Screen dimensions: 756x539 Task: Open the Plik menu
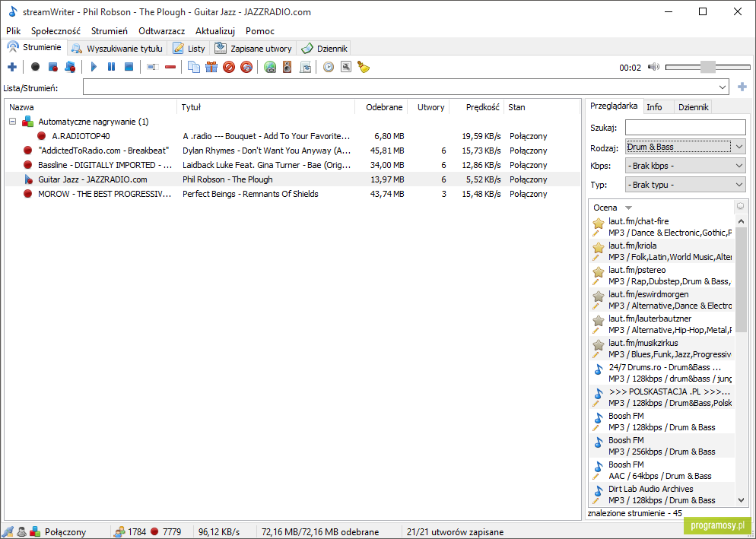click(14, 31)
